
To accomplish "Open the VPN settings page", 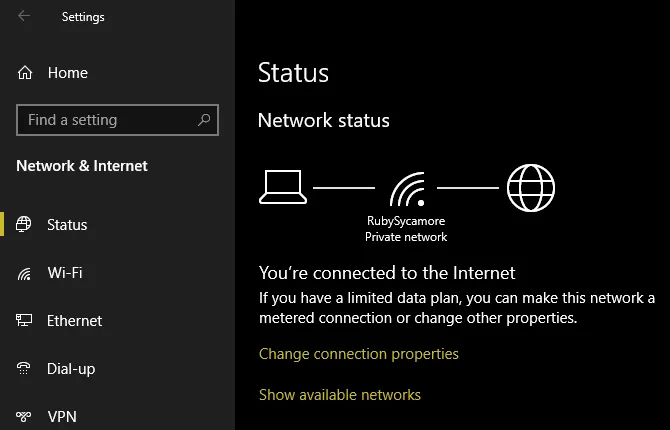I will (x=62, y=416).
